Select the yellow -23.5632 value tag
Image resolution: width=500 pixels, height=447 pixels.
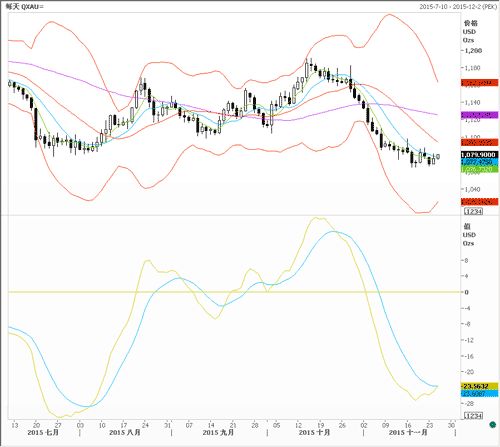[x=480, y=386]
